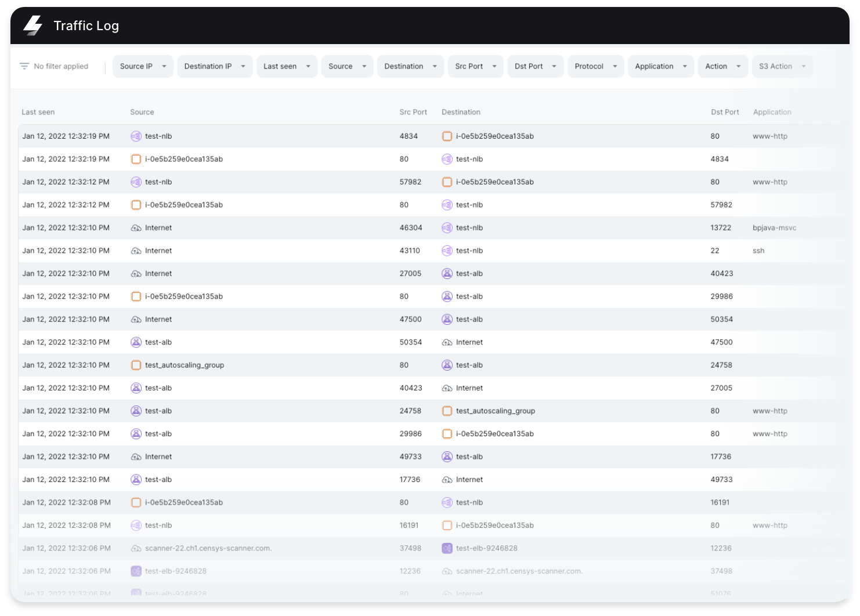Screen dimensions: 860x616
Task: Click dst port value 17736
Action: point(721,457)
